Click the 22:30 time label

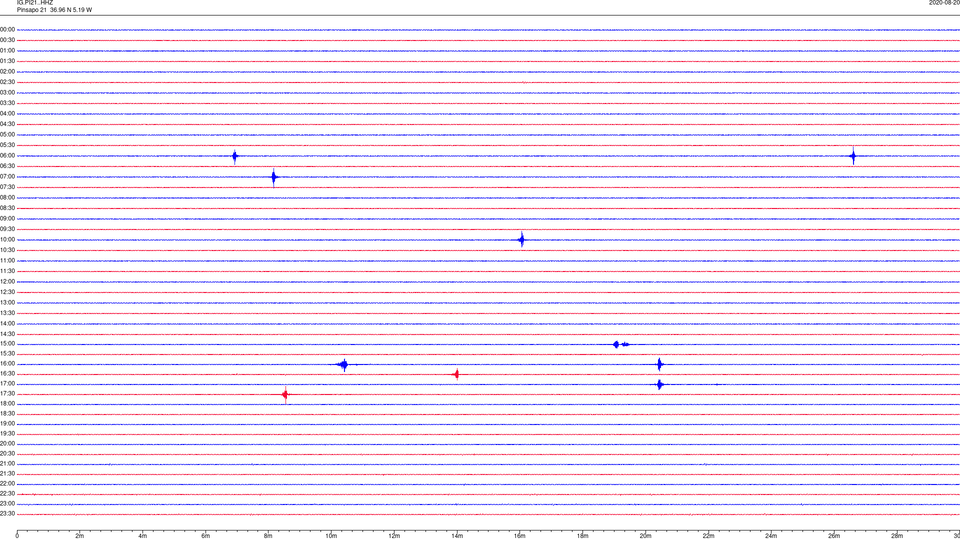(x=7, y=493)
